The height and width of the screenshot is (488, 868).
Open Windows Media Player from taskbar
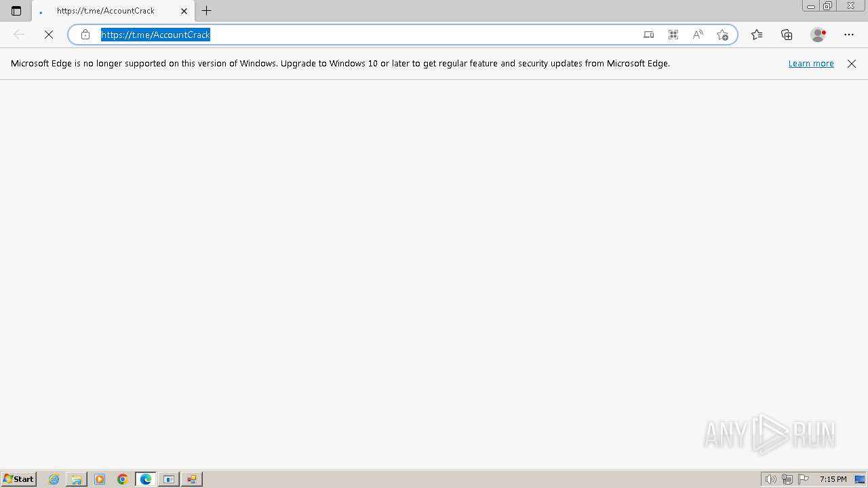100,479
